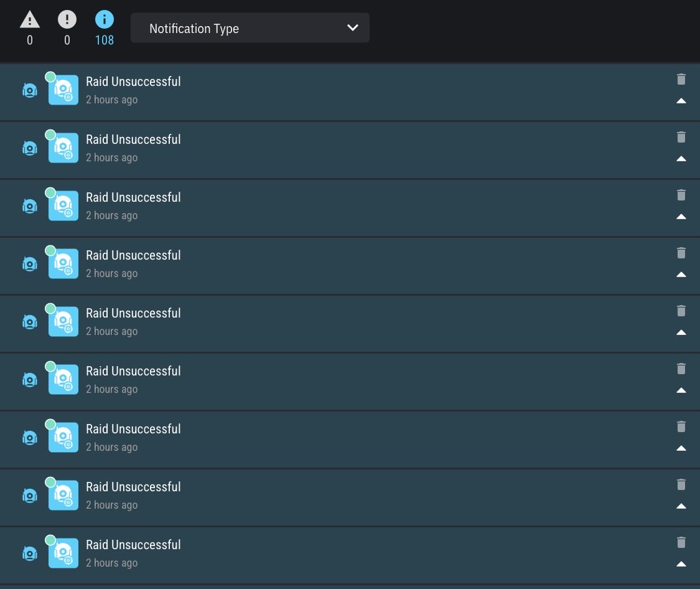Collapse the second Raid Unsuccessful notification
The height and width of the screenshot is (589, 700).
pos(681,159)
